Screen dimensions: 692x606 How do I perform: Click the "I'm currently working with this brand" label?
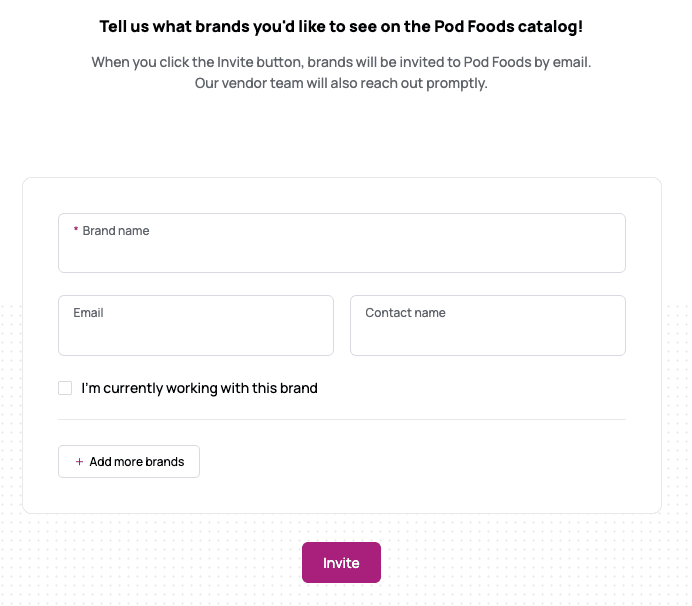199,388
